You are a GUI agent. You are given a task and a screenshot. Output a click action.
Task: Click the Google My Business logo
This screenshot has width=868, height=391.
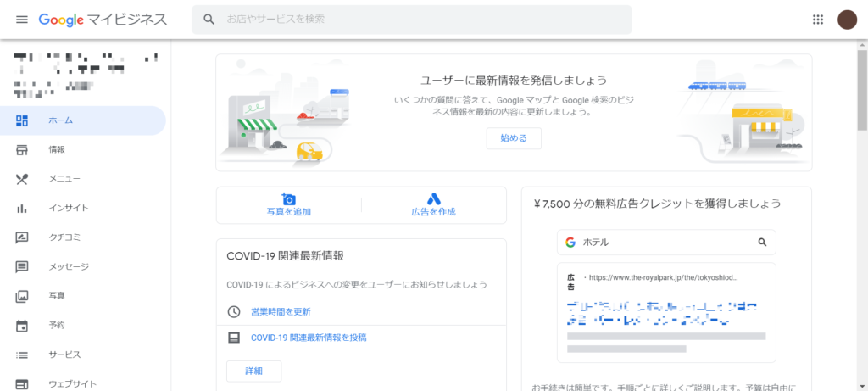pyautogui.click(x=103, y=20)
